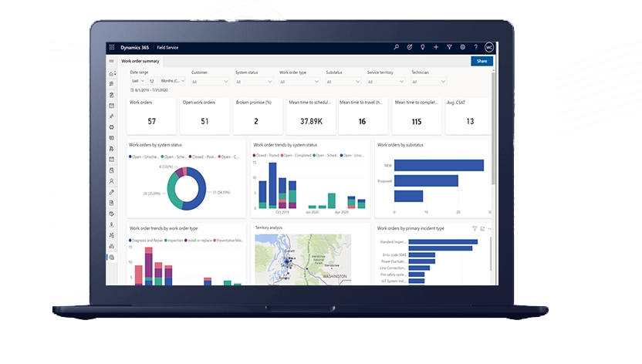Open the Service territory dropdown
The width and height of the screenshot is (642, 364).
(x=386, y=81)
